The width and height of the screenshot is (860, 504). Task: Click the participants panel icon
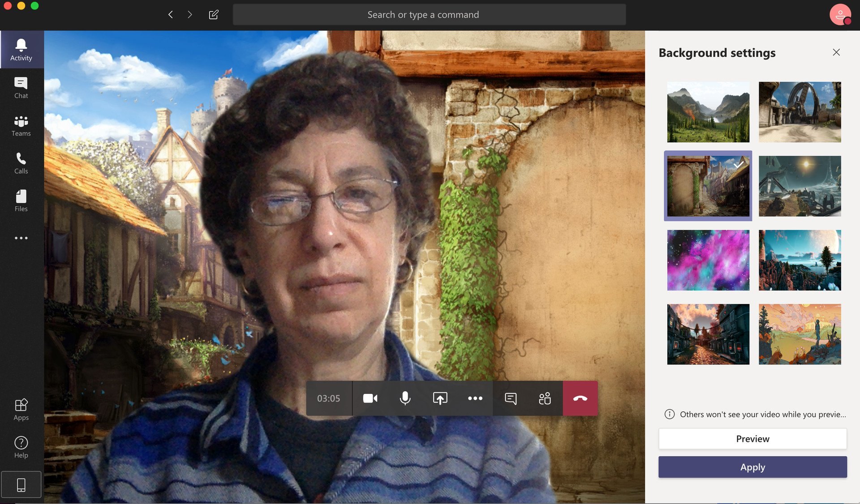(545, 398)
